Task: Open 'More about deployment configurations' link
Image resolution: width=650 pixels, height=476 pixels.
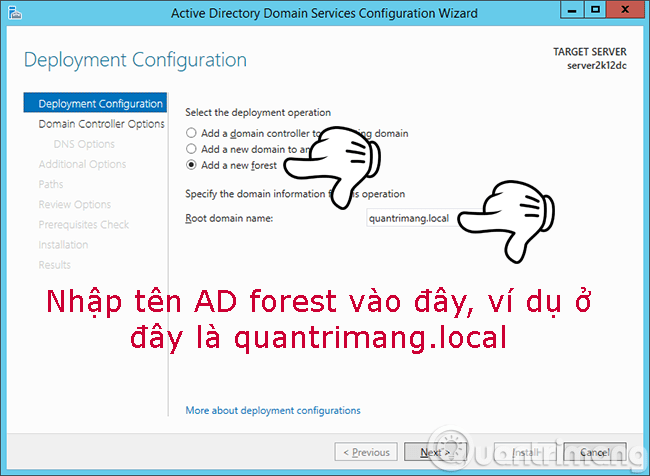Action: (x=273, y=410)
